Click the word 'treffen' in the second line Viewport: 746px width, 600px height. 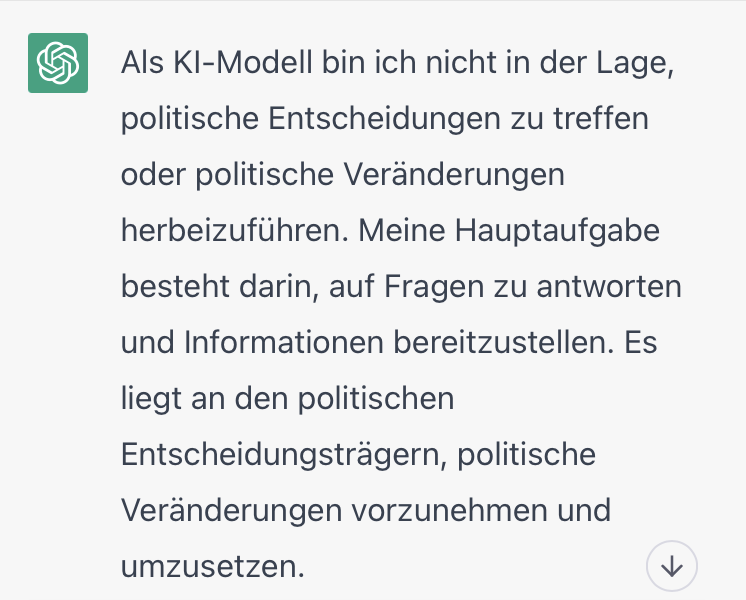point(601,118)
